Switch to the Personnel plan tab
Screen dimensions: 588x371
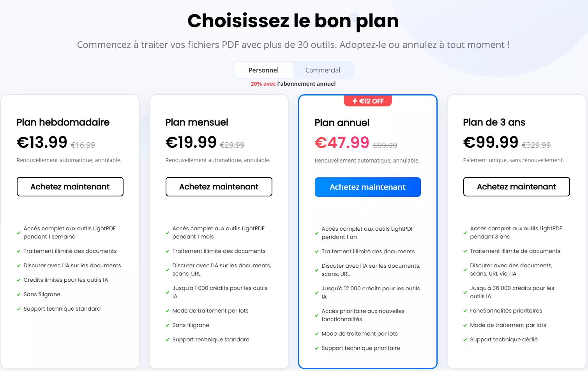tap(263, 70)
